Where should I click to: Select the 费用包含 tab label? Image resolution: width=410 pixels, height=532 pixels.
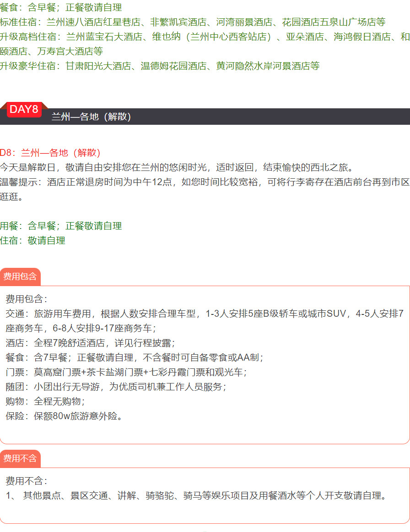tap(20, 277)
